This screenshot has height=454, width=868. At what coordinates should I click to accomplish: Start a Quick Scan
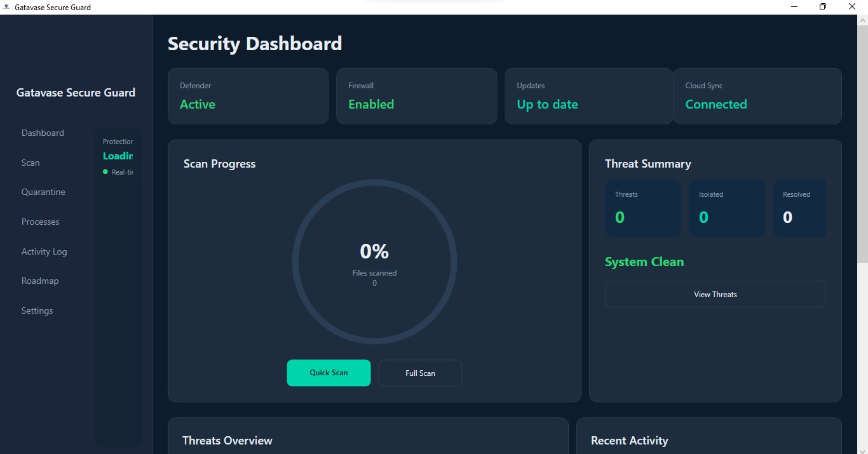click(329, 373)
